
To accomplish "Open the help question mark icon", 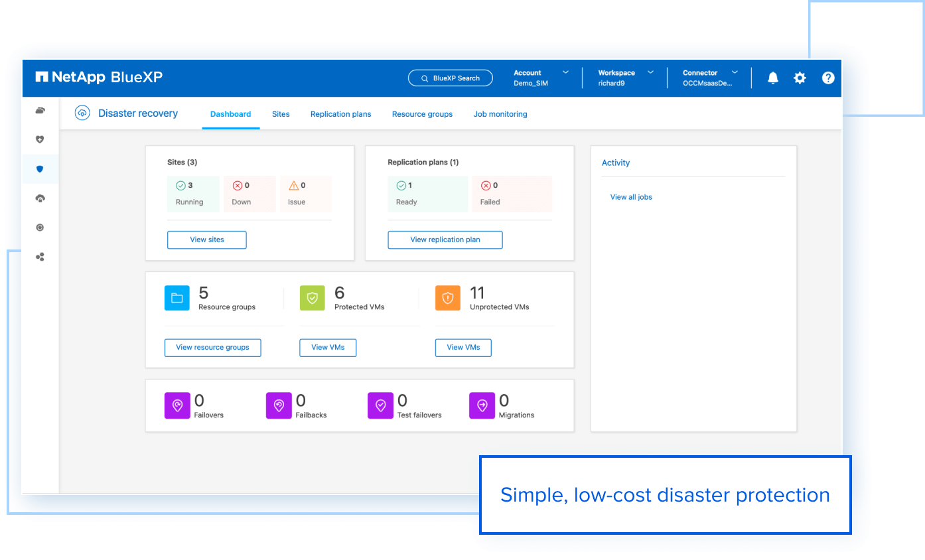I will [x=827, y=78].
